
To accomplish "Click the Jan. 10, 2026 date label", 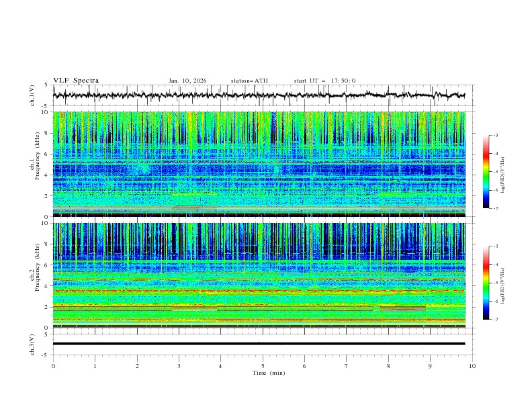I will coord(187,81).
